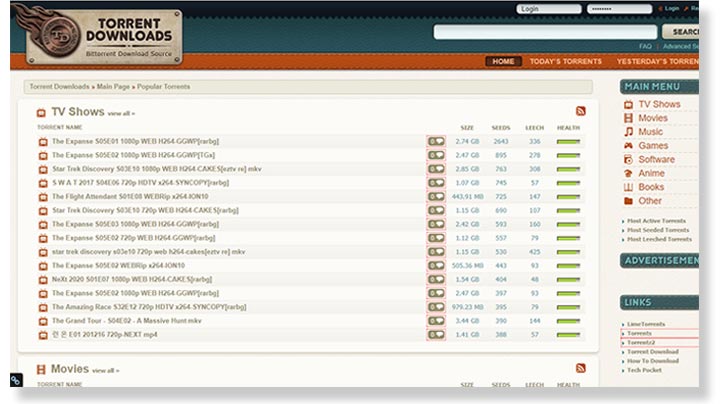Open comments badge for The Expanse S05E01 1080p
The height and width of the screenshot is (404, 720).
tap(436, 141)
